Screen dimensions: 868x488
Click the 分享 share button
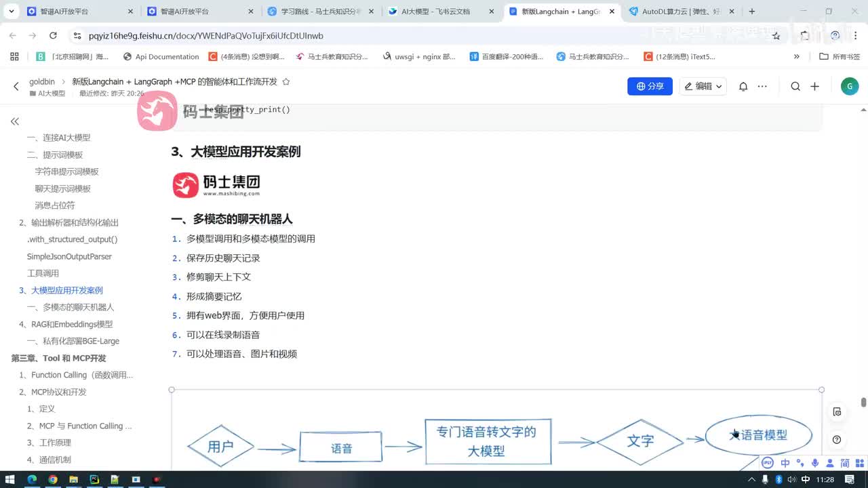tap(650, 86)
